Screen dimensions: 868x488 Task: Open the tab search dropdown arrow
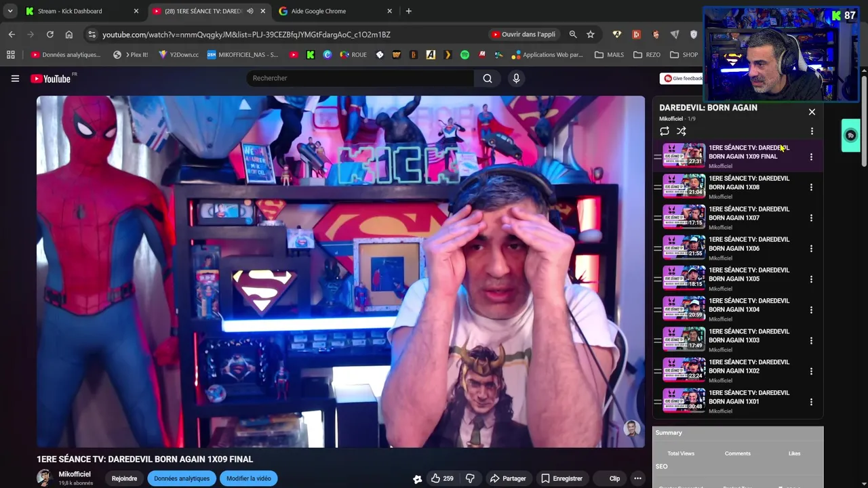(9, 12)
